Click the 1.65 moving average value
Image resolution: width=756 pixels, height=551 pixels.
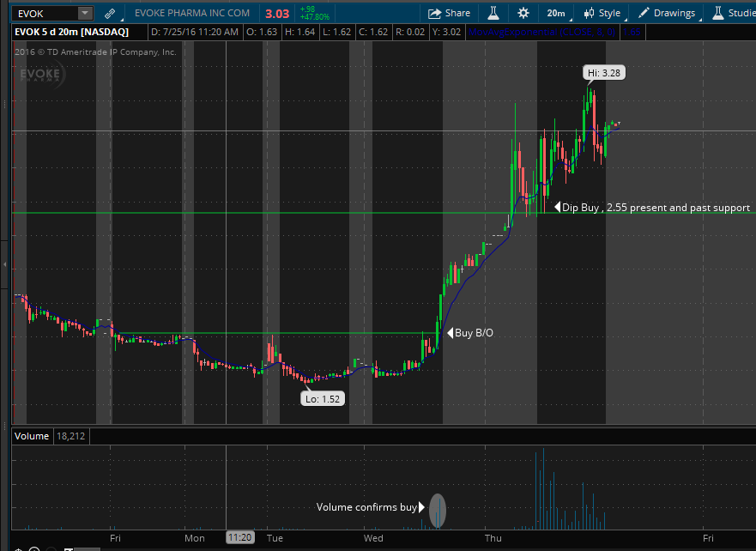[631, 32]
